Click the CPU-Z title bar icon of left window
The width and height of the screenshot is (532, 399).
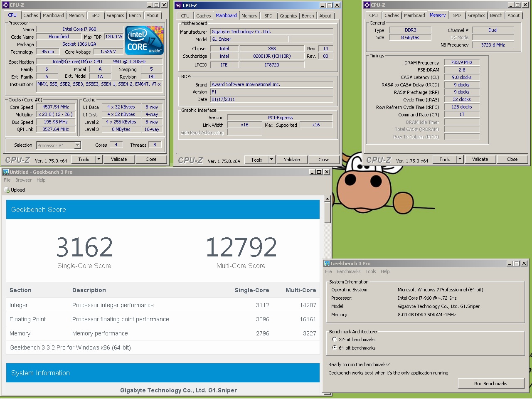click(5, 5)
